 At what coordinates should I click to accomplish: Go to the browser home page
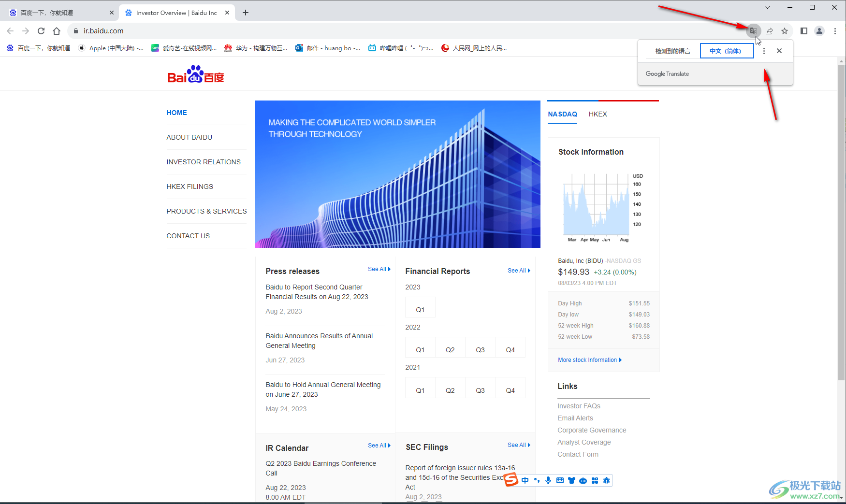pos(57,31)
